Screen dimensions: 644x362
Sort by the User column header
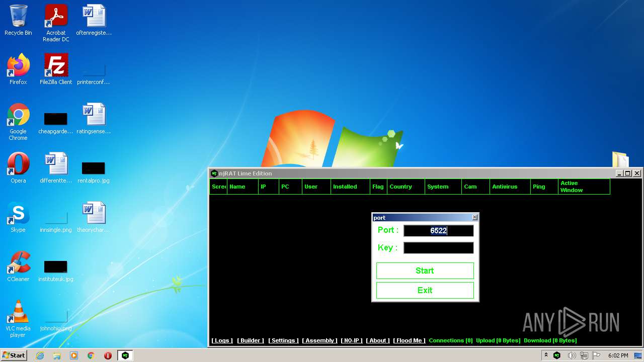[316, 187]
